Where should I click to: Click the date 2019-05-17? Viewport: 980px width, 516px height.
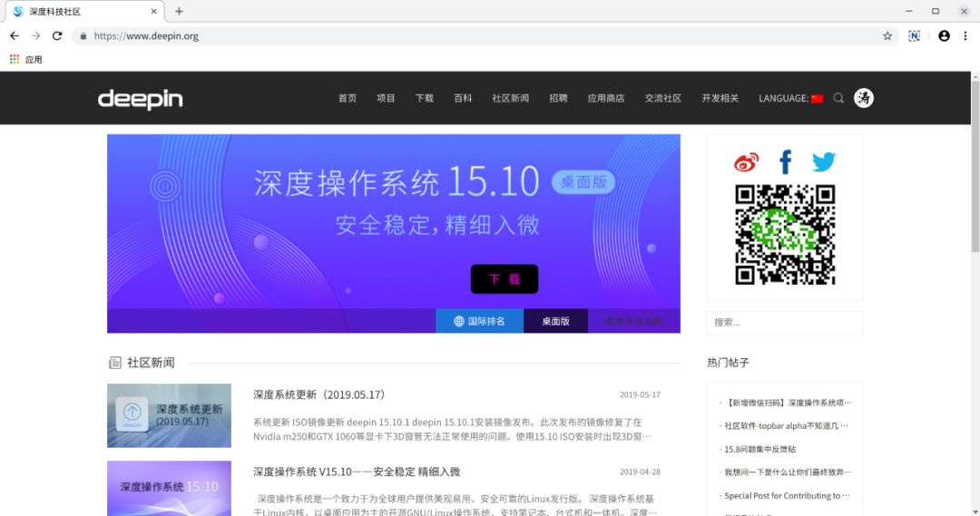(640, 394)
